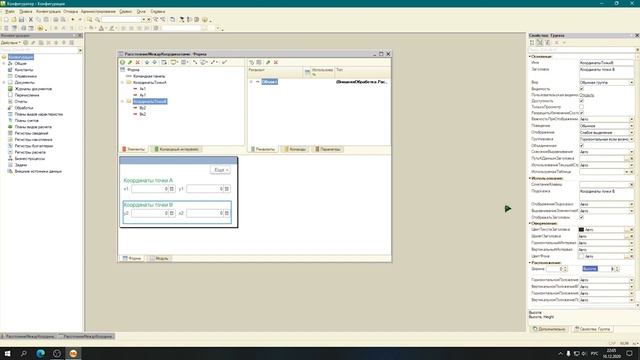Click the Start debugging icon in second toolbar row
The width and height of the screenshot is (640, 360).
coord(40,28)
